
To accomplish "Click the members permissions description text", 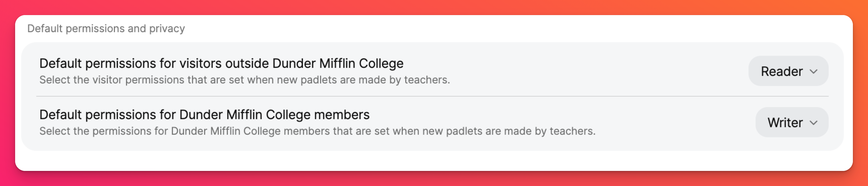I will (317, 131).
